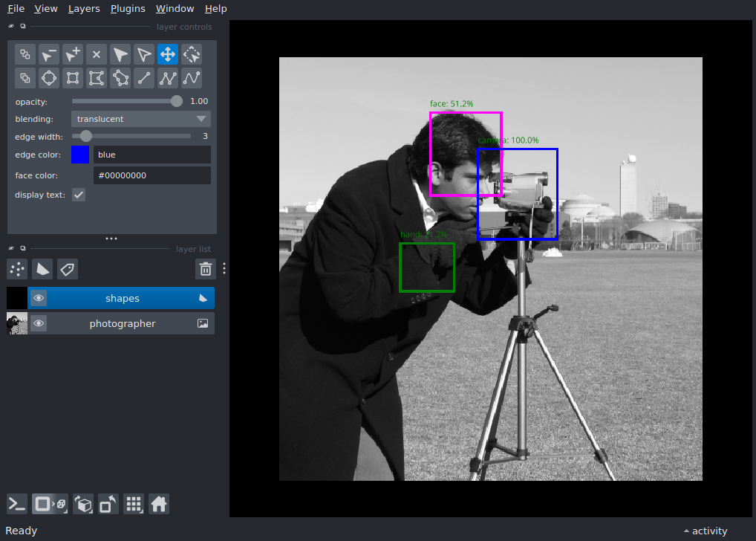Add a new points layer

[17, 269]
